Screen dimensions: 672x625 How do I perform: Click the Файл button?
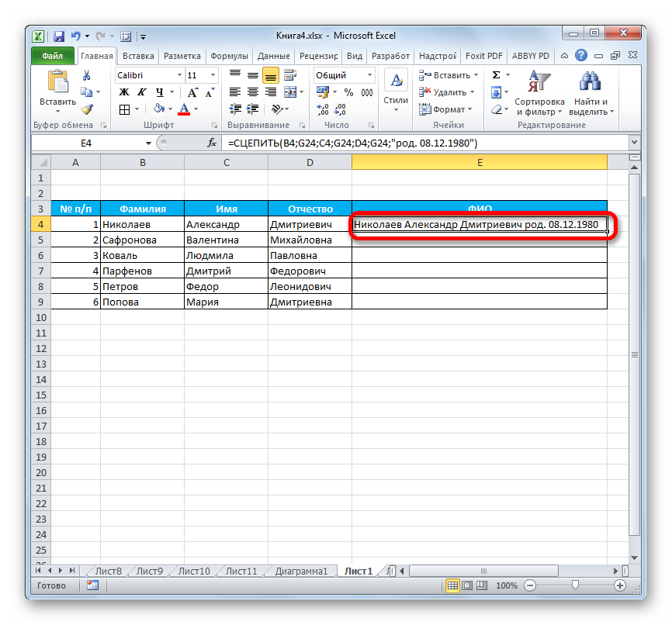tap(53, 56)
